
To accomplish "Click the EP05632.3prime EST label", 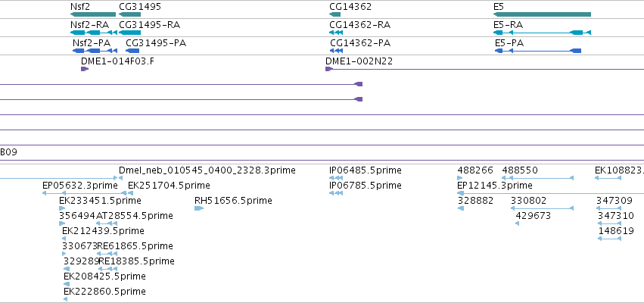I will (80, 186).
